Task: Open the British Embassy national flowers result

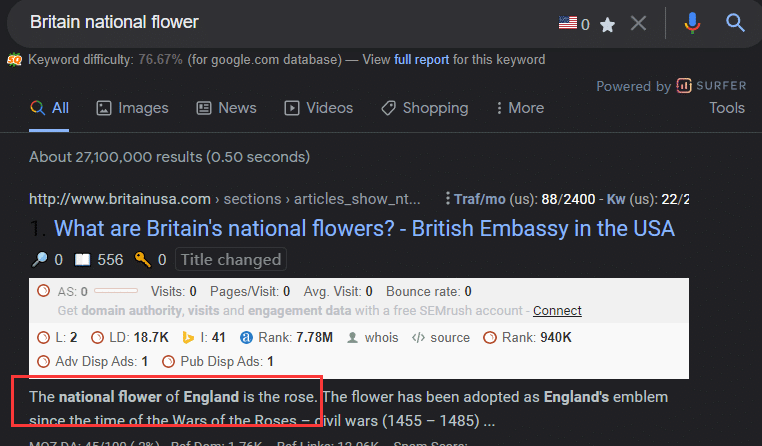Action: pyautogui.click(x=364, y=228)
